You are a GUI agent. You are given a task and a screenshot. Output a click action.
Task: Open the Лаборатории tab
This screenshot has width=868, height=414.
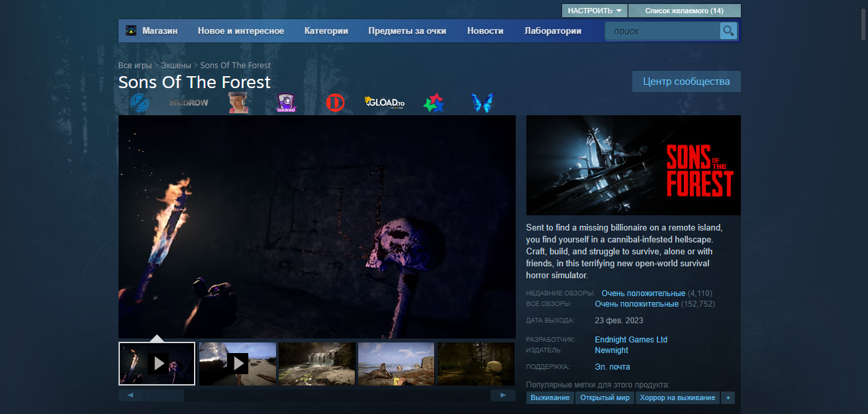[x=553, y=31]
